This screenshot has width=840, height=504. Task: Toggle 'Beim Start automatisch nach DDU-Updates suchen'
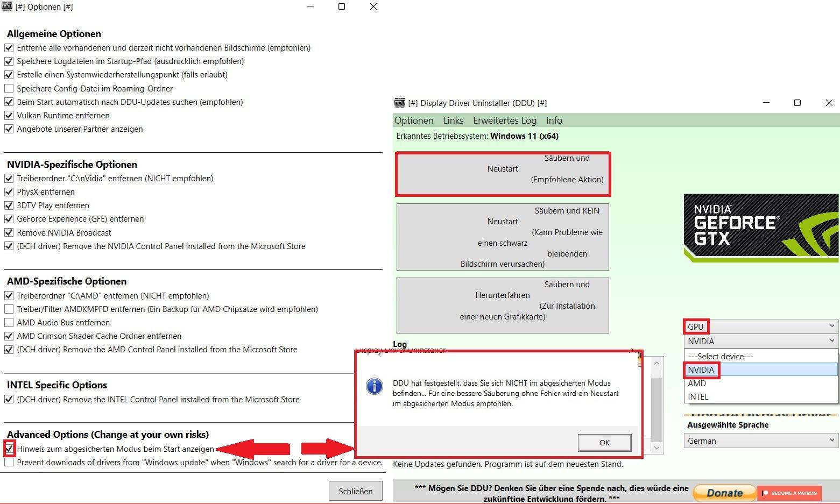coord(9,102)
